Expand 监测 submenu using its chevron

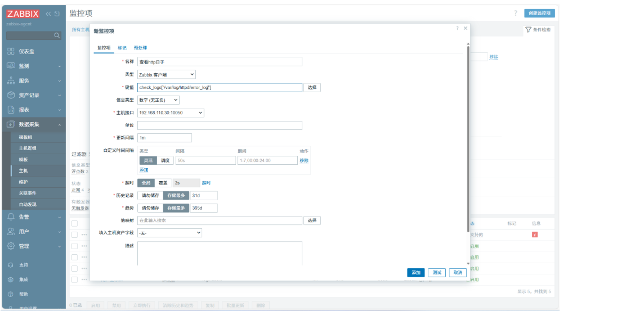60,66
